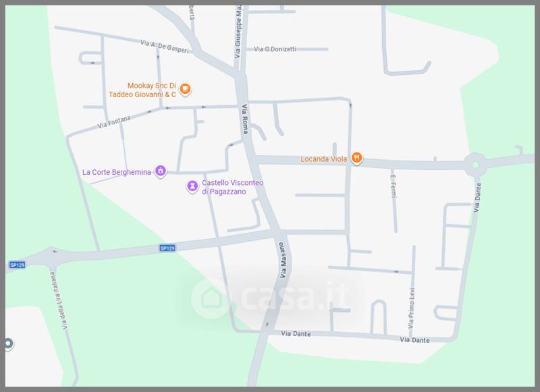Click the Via Masano street label
The height and width of the screenshot is (392, 540).
click(x=282, y=260)
